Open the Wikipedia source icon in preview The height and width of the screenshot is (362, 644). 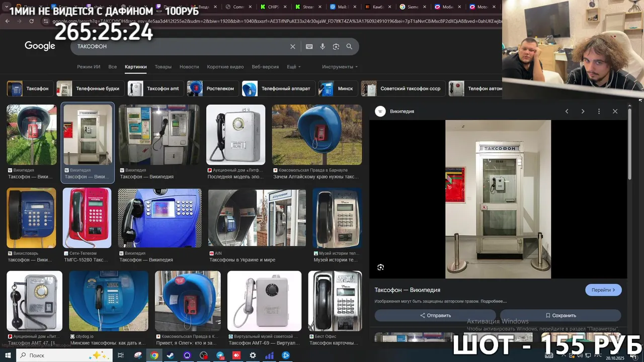click(x=380, y=111)
